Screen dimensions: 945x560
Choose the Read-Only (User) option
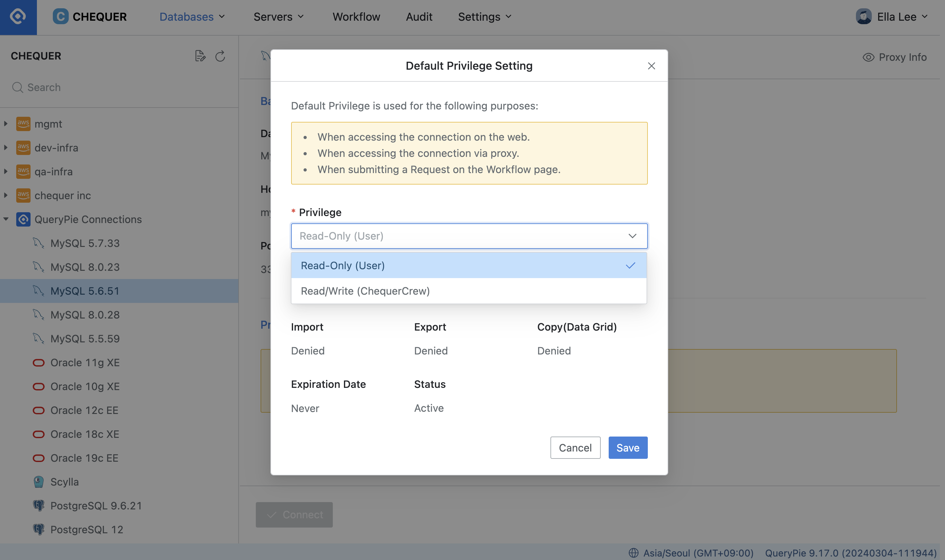pos(469,266)
